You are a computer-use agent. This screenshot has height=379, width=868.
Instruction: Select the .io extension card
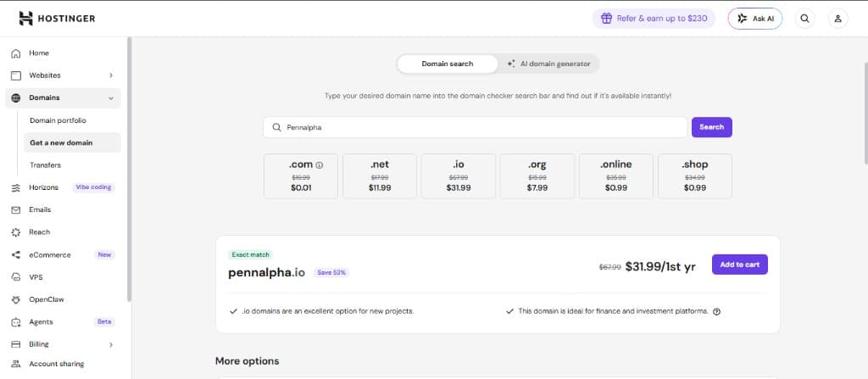click(459, 176)
